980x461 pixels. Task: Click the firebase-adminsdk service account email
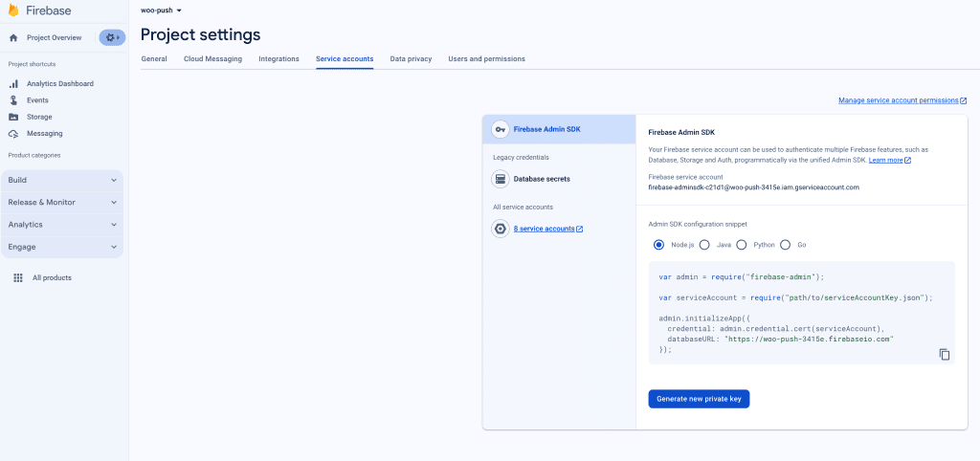pos(754,187)
